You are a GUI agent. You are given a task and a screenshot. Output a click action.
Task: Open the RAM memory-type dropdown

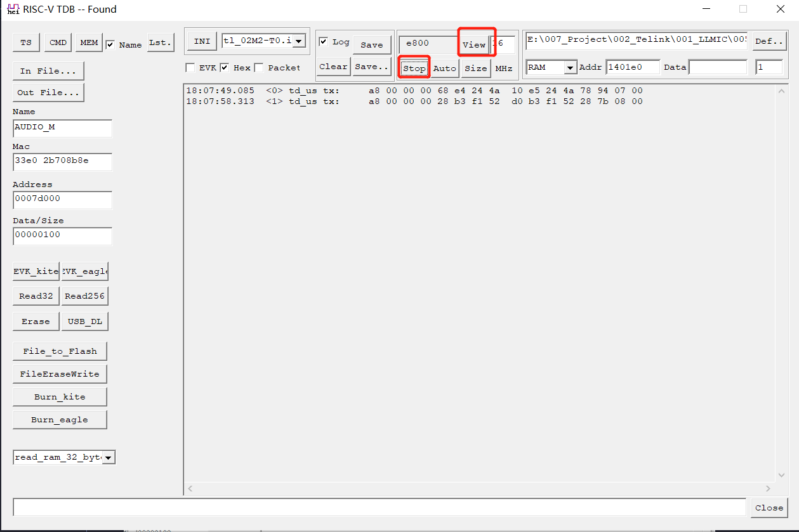[569, 67]
